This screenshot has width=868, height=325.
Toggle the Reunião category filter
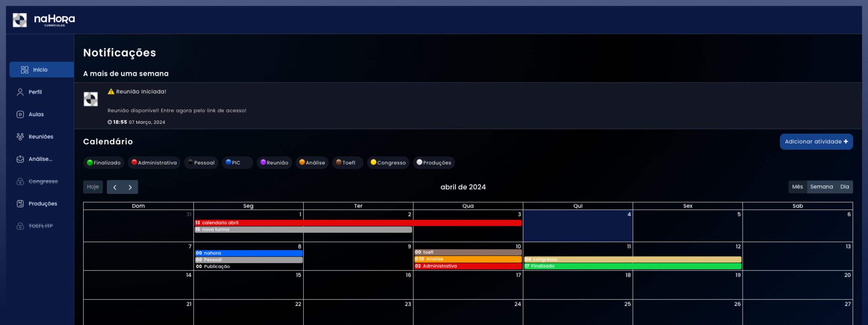pyautogui.click(x=274, y=163)
